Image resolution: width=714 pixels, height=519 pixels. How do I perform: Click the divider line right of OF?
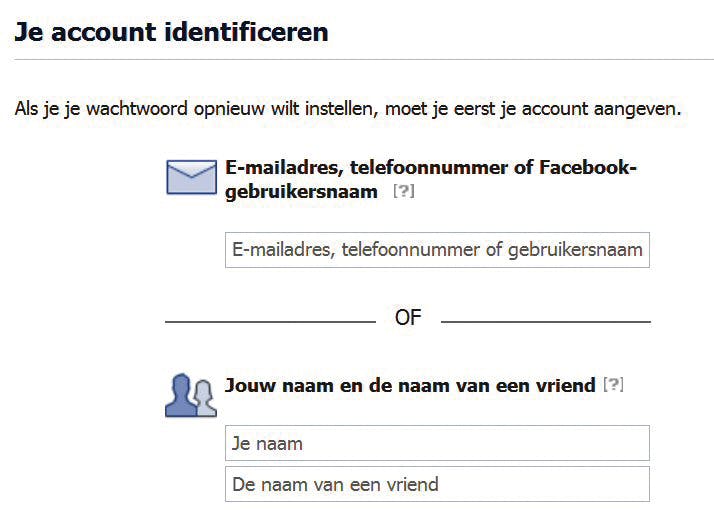[545, 322]
